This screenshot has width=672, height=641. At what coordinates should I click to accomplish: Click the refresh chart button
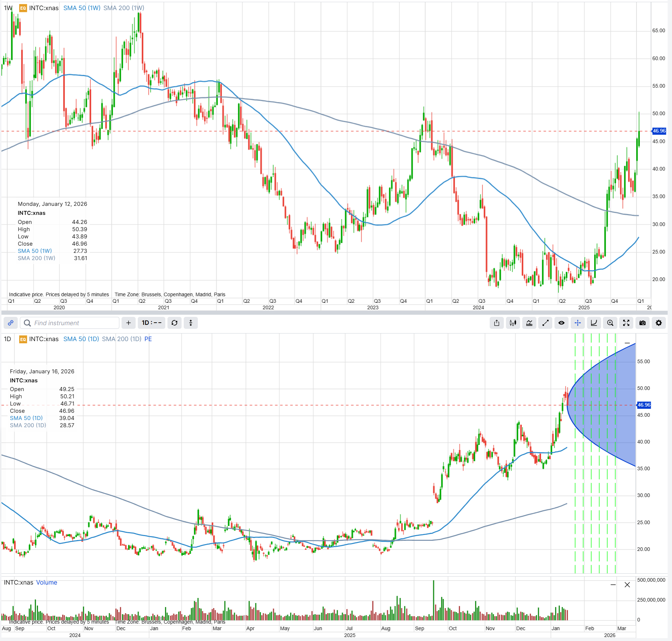coord(174,323)
